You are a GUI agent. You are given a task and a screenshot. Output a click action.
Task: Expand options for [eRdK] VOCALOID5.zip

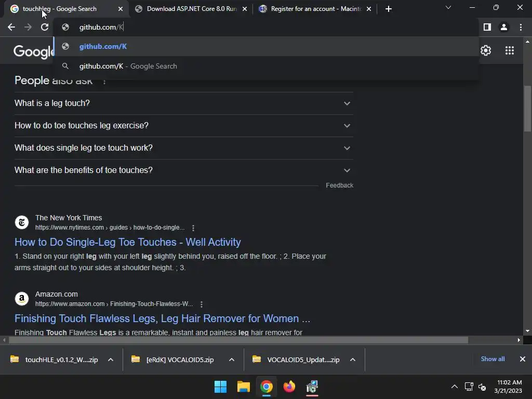(x=232, y=360)
